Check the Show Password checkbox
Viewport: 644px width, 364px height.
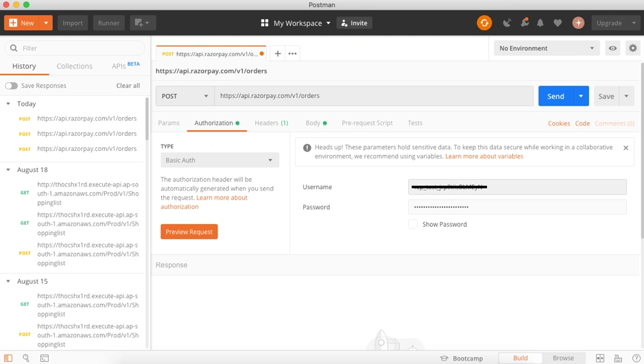click(413, 224)
